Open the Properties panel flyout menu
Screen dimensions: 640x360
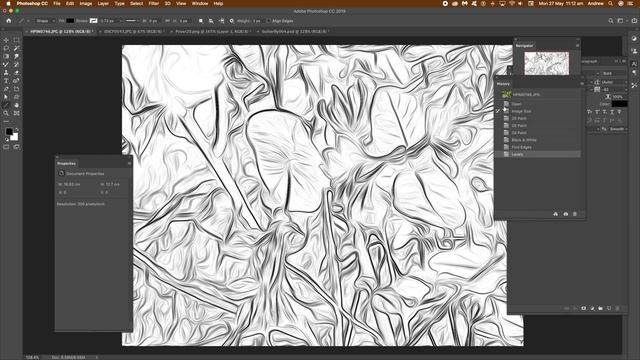[129, 163]
